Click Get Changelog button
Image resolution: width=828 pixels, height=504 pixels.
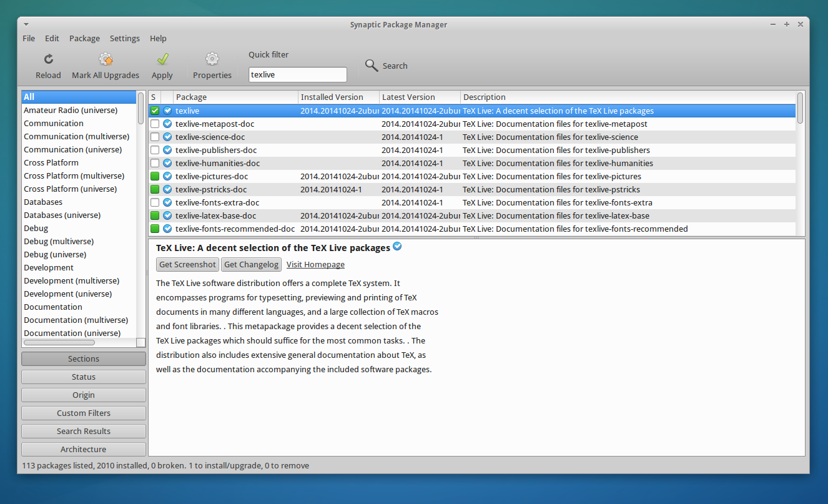(x=251, y=264)
